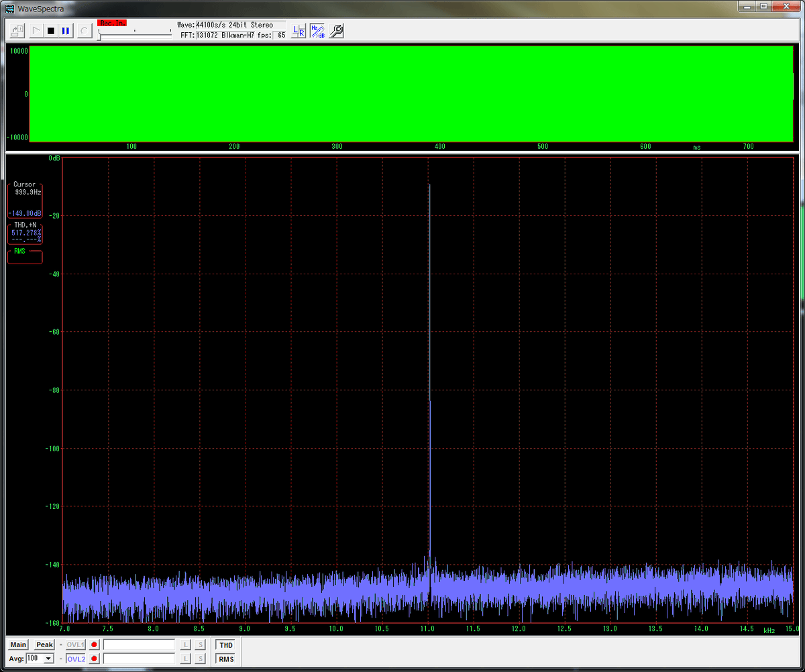Screen dimensions: 805x672
Task: Click the fps value 65
Action: pyautogui.click(x=280, y=35)
